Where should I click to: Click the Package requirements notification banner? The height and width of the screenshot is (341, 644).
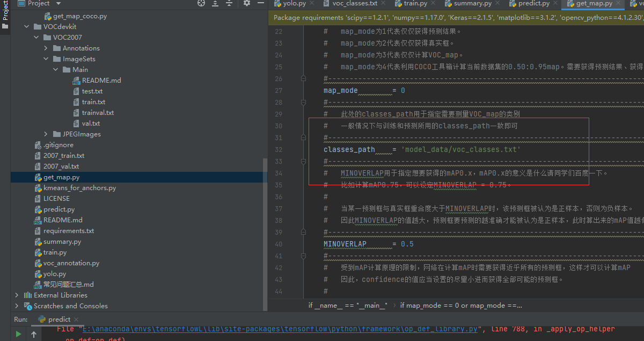[456, 17]
